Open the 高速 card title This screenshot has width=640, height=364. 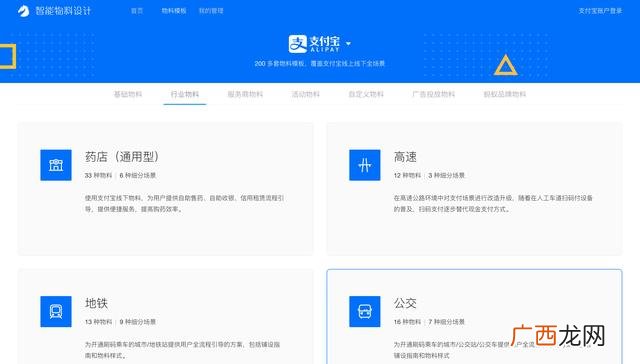[405, 157]
